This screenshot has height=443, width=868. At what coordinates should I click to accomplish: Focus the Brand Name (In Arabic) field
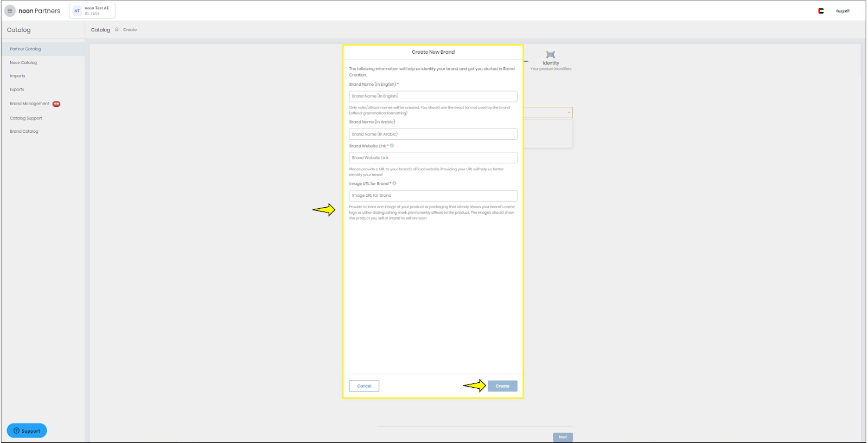pyautogui.click(x=433, y=134)
